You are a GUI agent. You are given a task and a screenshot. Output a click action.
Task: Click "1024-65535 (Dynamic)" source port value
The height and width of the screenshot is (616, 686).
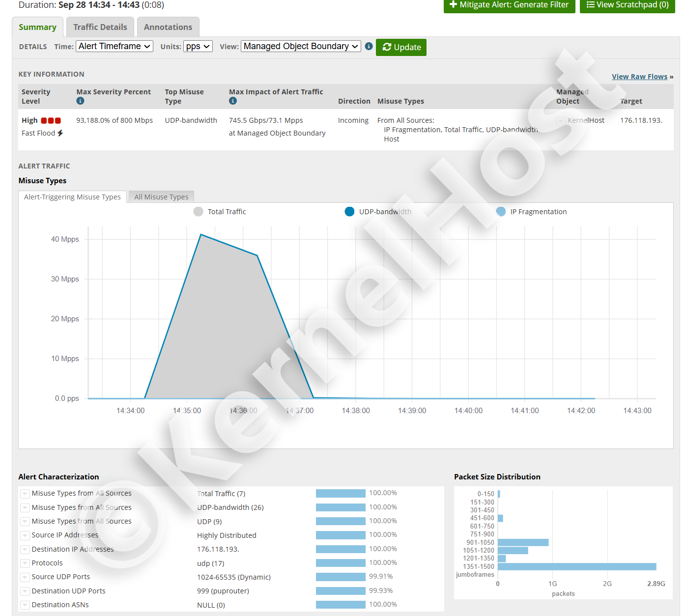coord(234,577)
